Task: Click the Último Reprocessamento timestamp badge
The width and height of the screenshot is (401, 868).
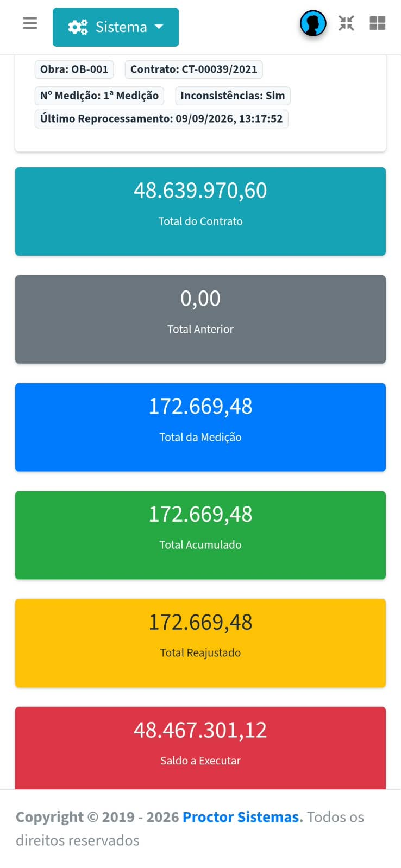Action: 161,119
